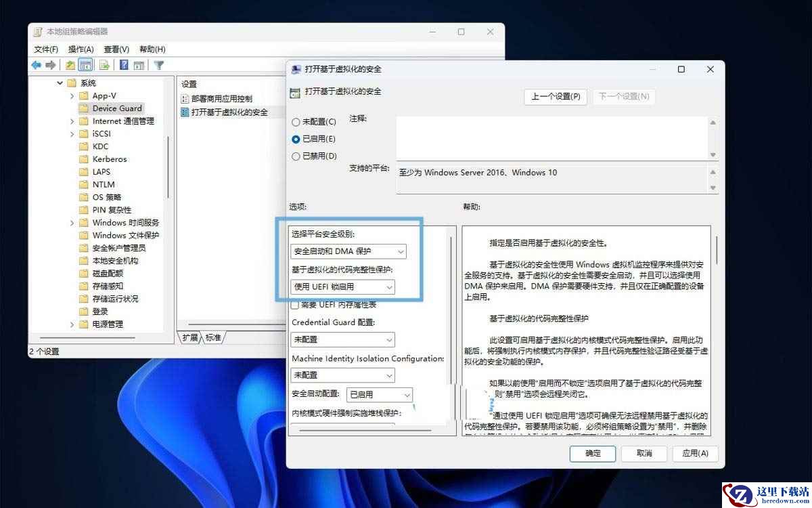812x508 pixels.
Task: Check the 需要 UEFI 内存属性表 checkbox
Action: pos(294,305)
